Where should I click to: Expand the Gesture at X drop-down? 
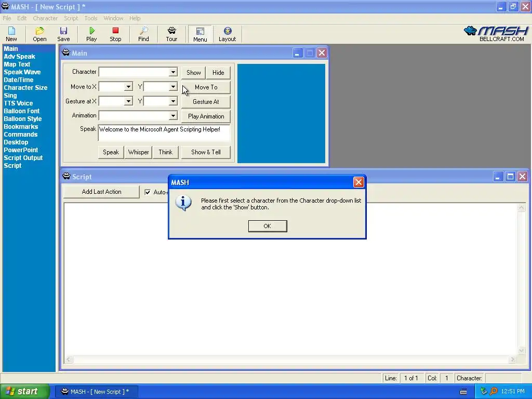coord(128,101)
